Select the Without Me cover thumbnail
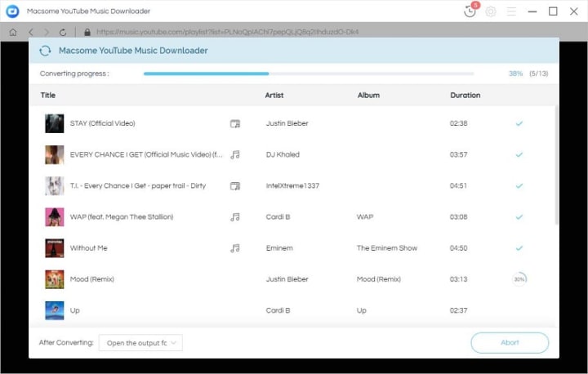This screenshot has height=374, width=588. pyautogui.click(x=55, y=248)
